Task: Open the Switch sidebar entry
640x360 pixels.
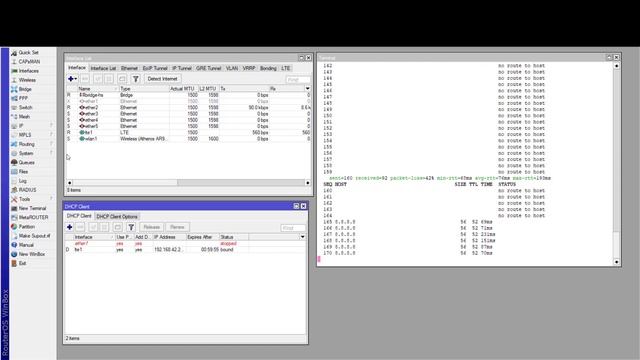Action: point(25,108)
